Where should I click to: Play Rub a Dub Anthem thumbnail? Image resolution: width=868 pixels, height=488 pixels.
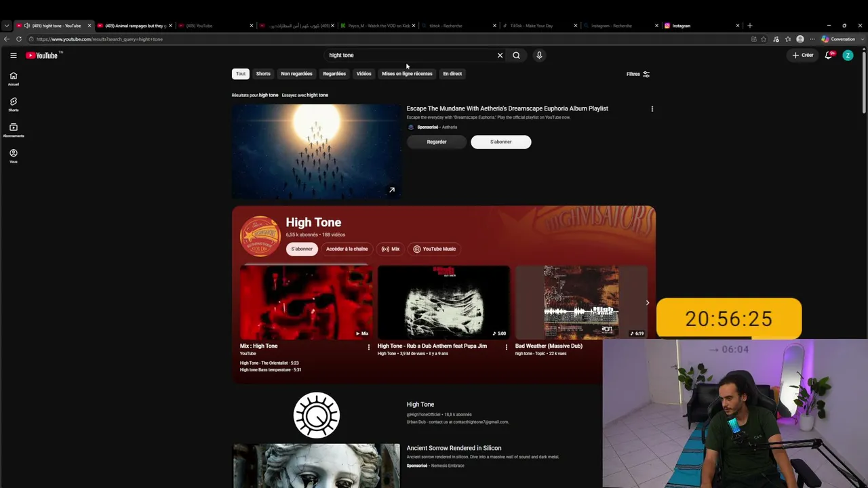pos(443,302)
